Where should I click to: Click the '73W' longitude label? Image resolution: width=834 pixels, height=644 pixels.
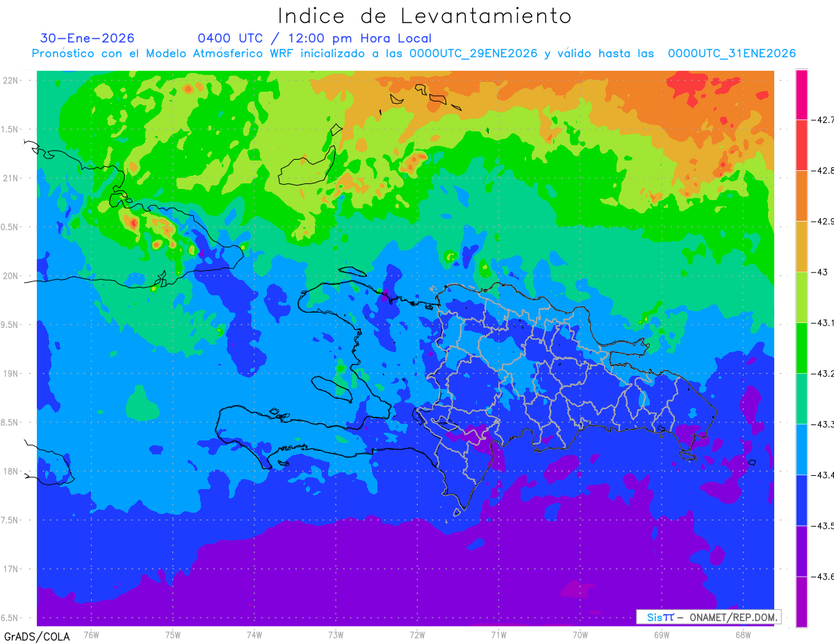click(x=336, y=634)
